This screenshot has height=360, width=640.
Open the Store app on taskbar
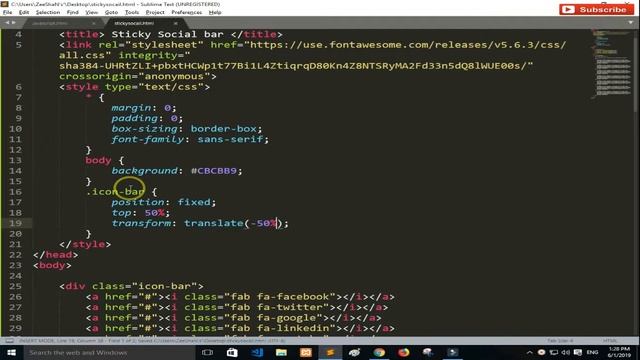pyautogui.click(x=232, y=352)
